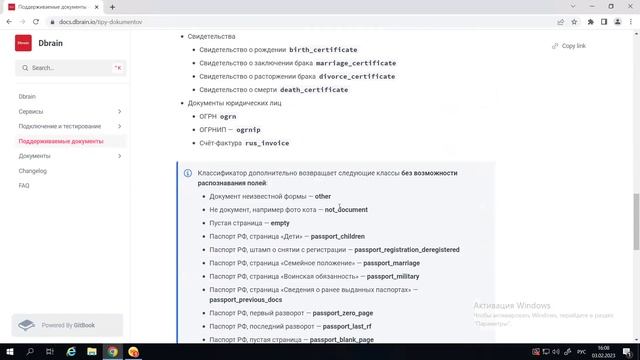This screenshot has width=640, height=360.
Task: Open the Документы sidebar item
Action: [34, 156]
